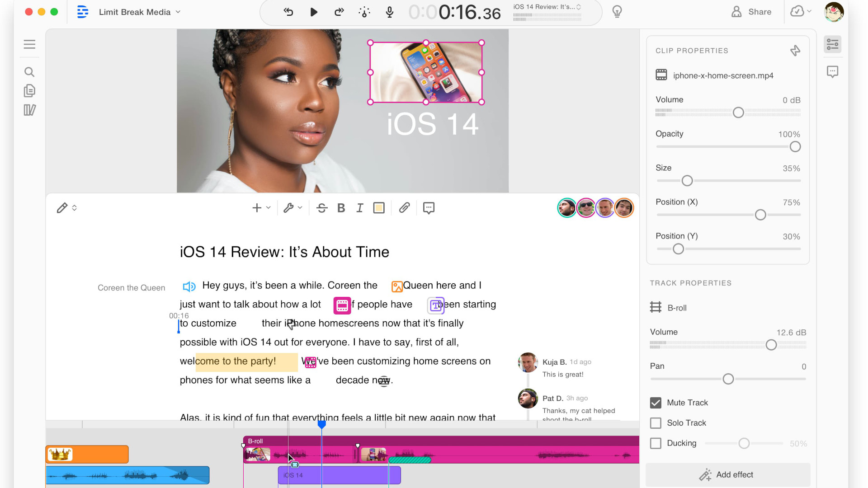Uncheck the Mute Track checkbox
This screenshot has width=868, height=488.
pyautogui.click(x=656, y=403)
